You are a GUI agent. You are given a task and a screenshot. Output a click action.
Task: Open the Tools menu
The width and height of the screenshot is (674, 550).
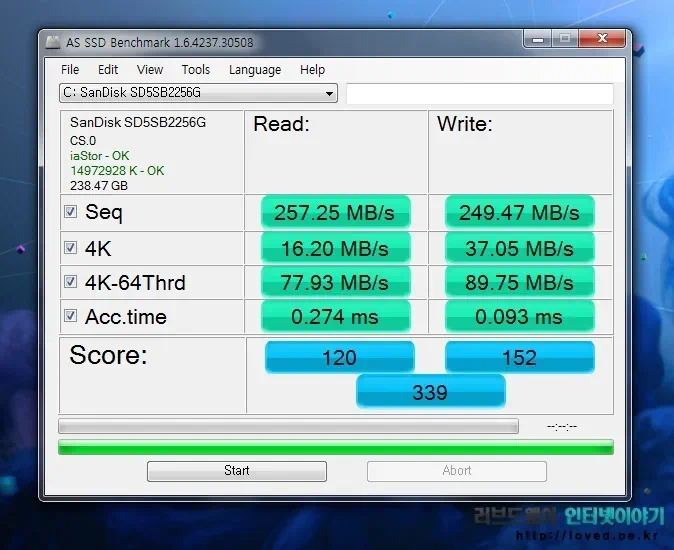(196, 70)
